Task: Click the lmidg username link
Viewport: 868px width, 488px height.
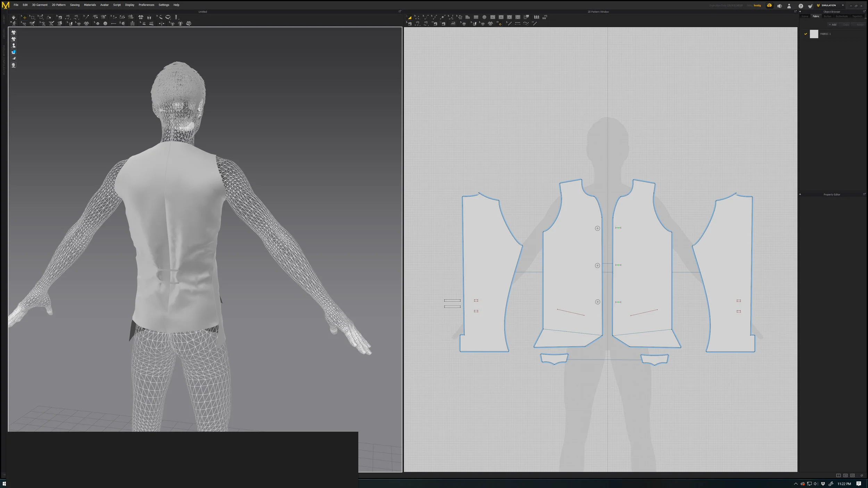Action: click(x=757, y=6)
